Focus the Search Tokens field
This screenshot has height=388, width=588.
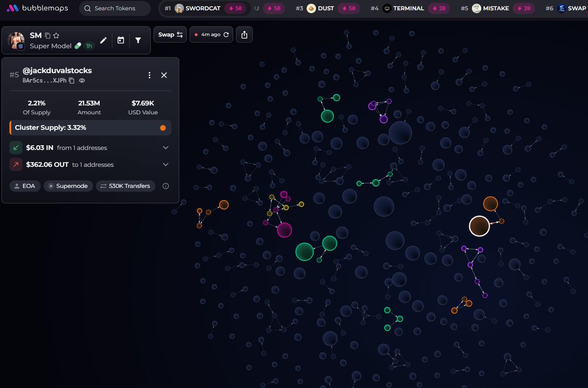click(115, 8)
